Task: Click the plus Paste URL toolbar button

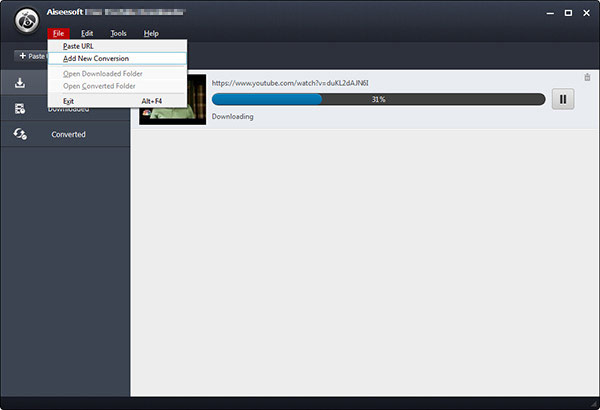Action: point(31,56)
